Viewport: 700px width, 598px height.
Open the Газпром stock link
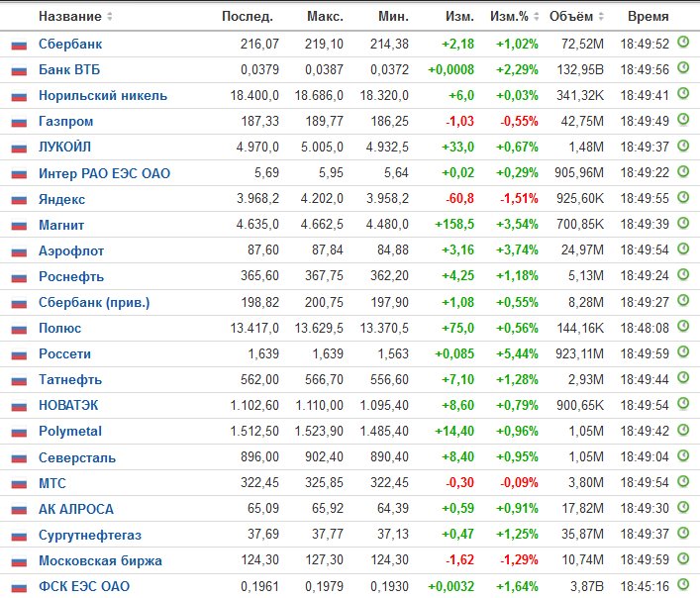65,122
